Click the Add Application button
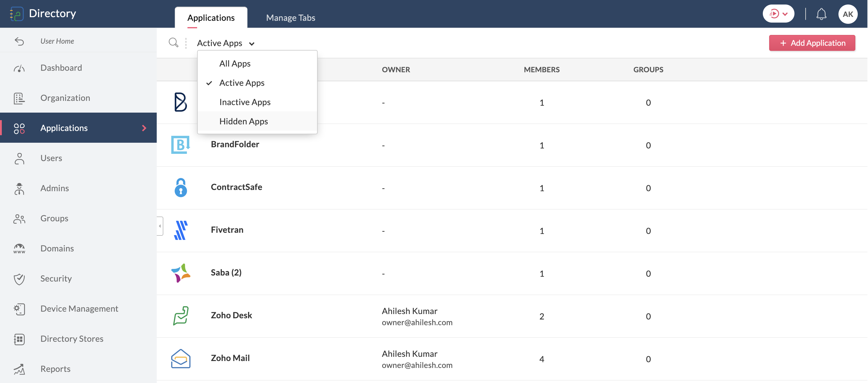 [811, 43]
